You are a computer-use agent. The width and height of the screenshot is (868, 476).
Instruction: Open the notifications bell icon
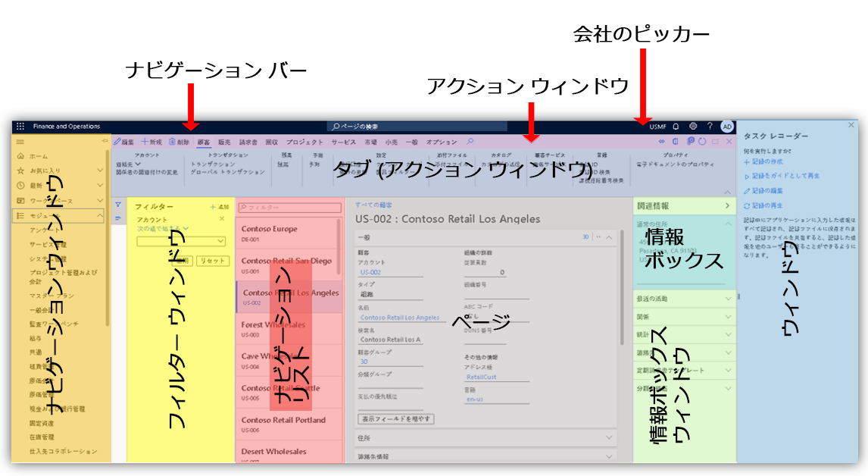click(x=676, y=127)
